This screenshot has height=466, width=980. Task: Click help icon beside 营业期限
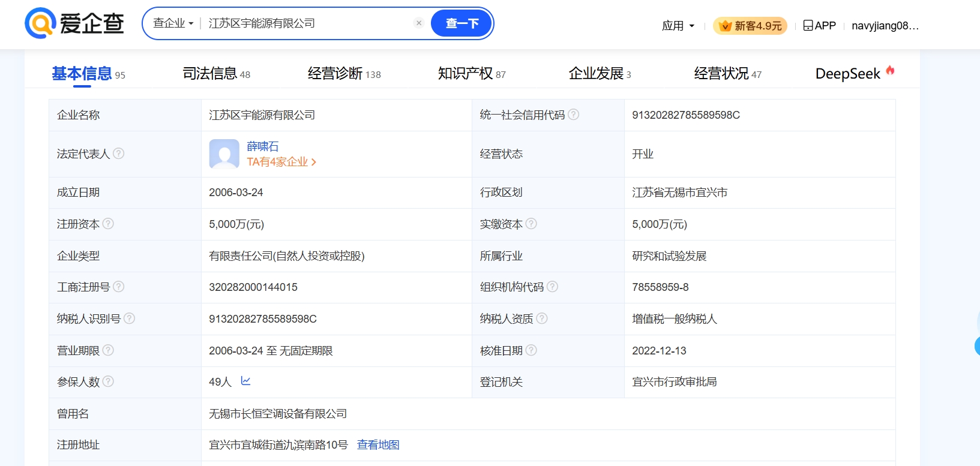[108, 350]
